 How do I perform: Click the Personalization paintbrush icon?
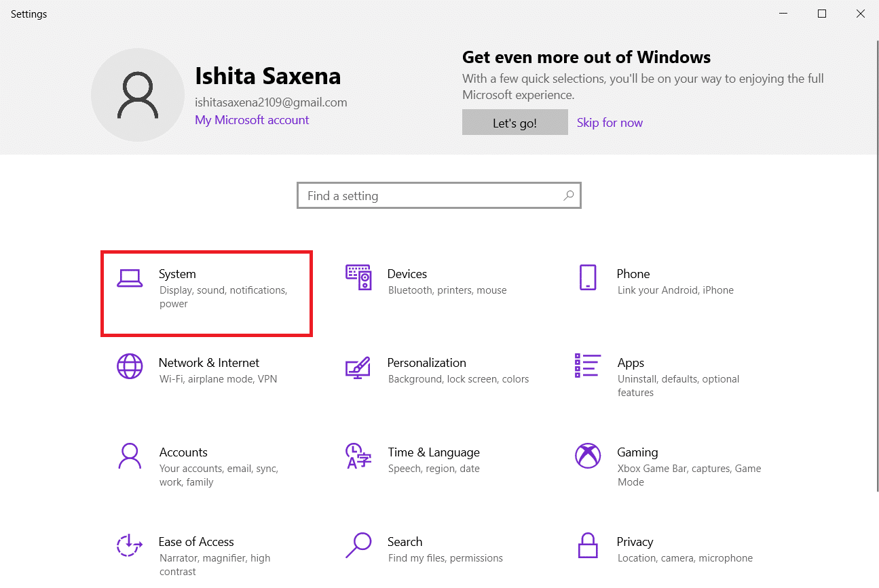[x=358, y=367]
